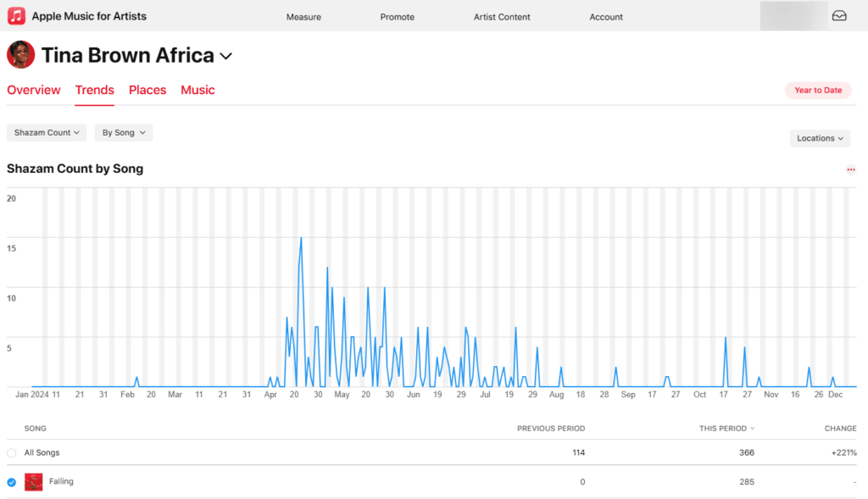Go to the Music tab

[198, 90]
